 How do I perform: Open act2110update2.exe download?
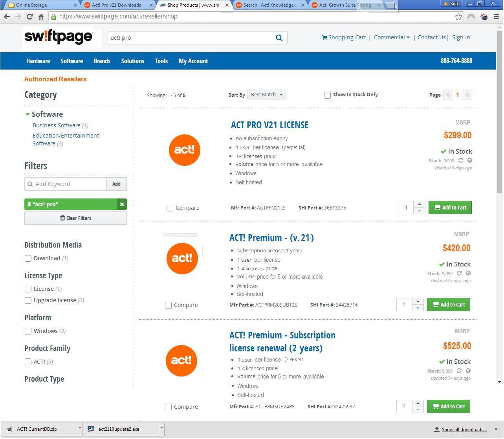[x=121, y=429]
